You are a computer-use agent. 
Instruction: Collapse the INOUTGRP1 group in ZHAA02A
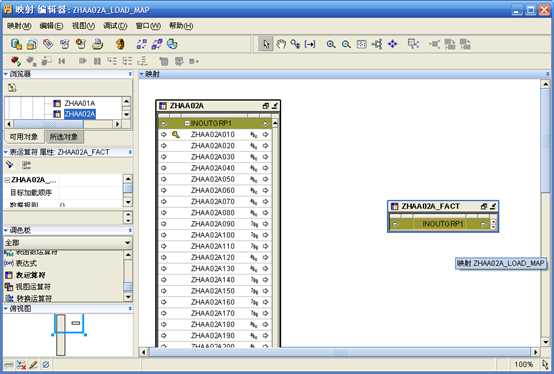pos(187,123)
